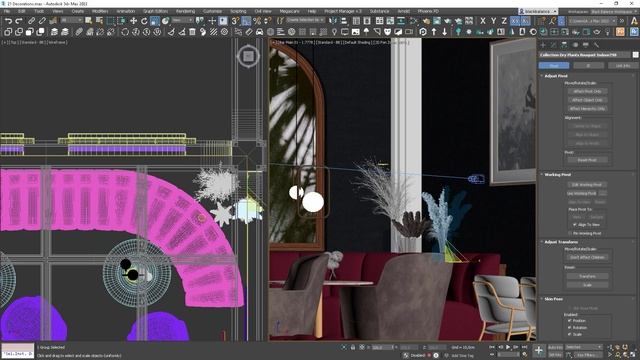
Task: Select the Select and Link chain tool
Action: (x=31, y=20)
